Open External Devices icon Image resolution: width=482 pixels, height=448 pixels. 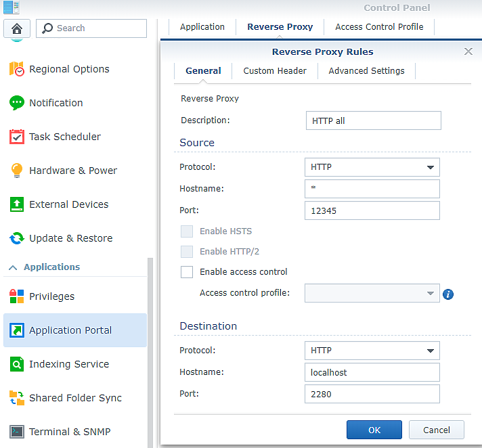tap(17, 204)
